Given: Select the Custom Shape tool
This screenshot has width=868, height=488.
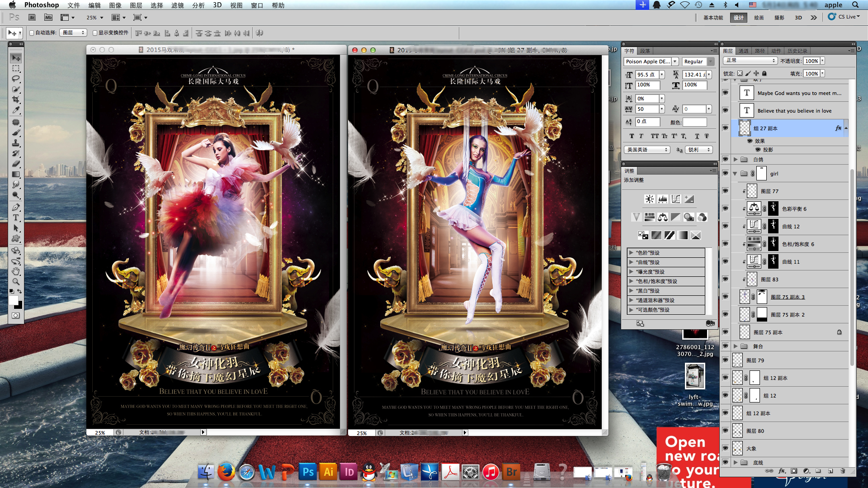Looking at the screenshot, I should (16, 238).
